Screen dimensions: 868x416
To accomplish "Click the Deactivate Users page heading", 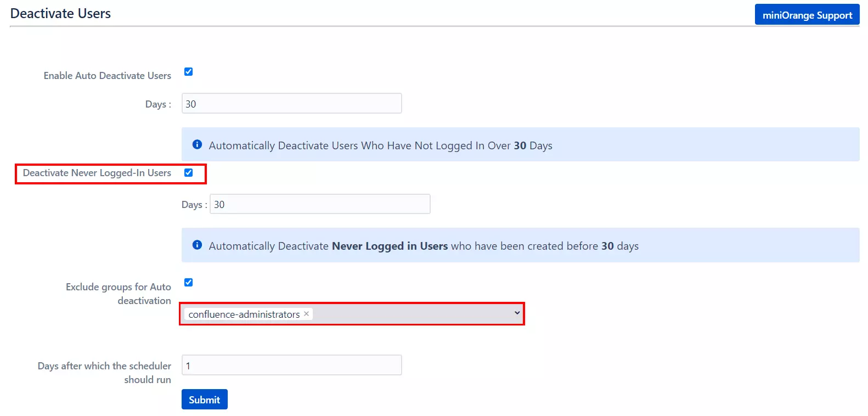I will click(60, 14).
